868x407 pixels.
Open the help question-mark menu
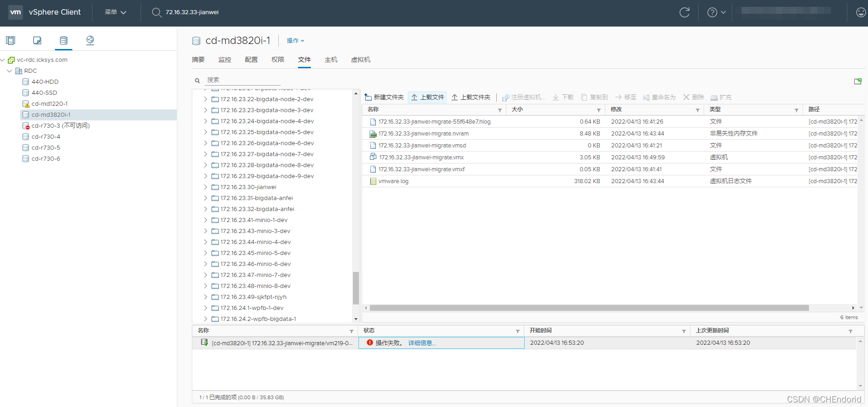click(716, 12)
